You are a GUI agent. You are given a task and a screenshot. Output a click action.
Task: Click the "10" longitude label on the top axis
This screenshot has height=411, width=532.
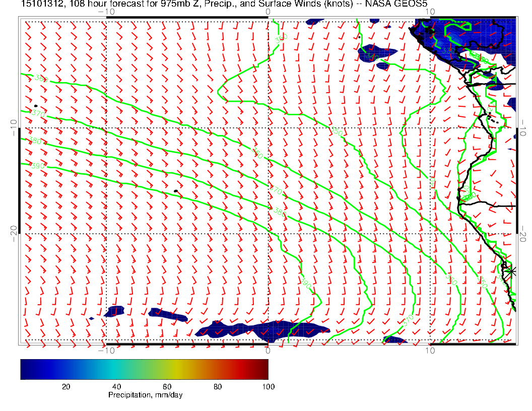[430, 12]
